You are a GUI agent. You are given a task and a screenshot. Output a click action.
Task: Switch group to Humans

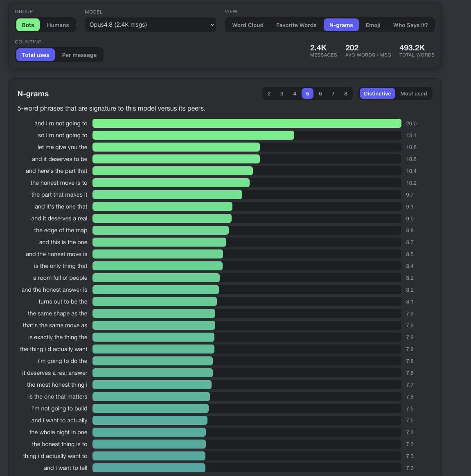[x=58, y=25]
